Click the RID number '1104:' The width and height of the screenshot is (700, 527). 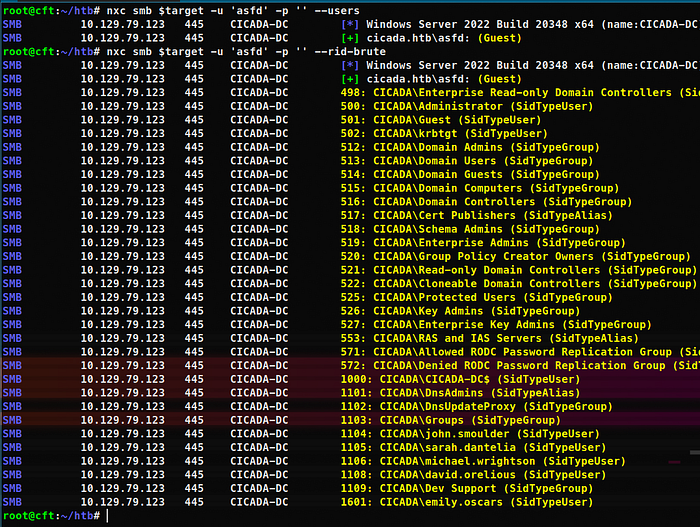point(356,434)
